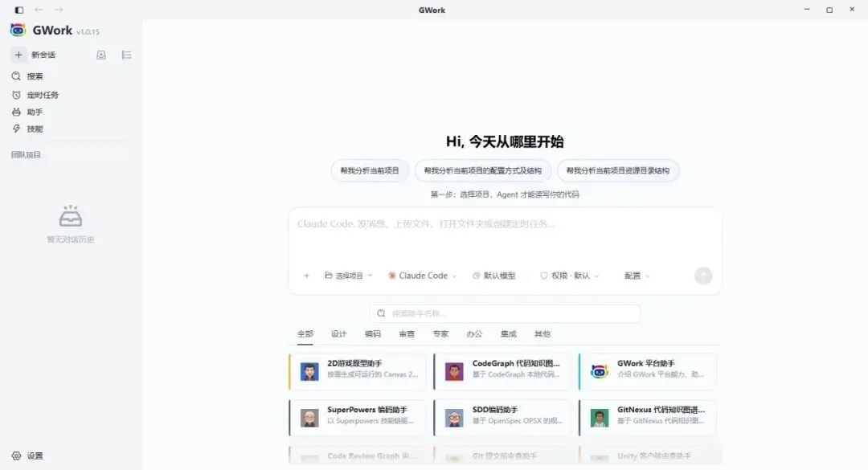Open the SuperPowers 编码助手 card

coord(358,418)
